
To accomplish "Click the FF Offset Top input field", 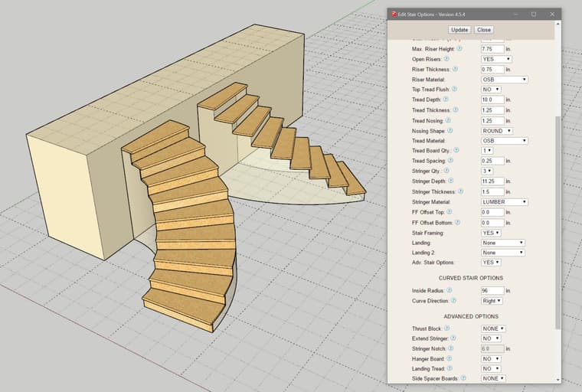I will (x=492, y=212).
